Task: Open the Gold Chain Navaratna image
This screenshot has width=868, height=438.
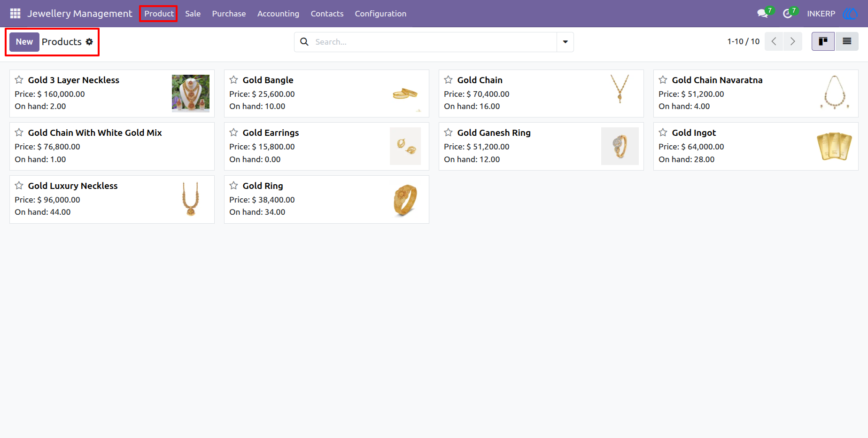Action: [835, 94]
